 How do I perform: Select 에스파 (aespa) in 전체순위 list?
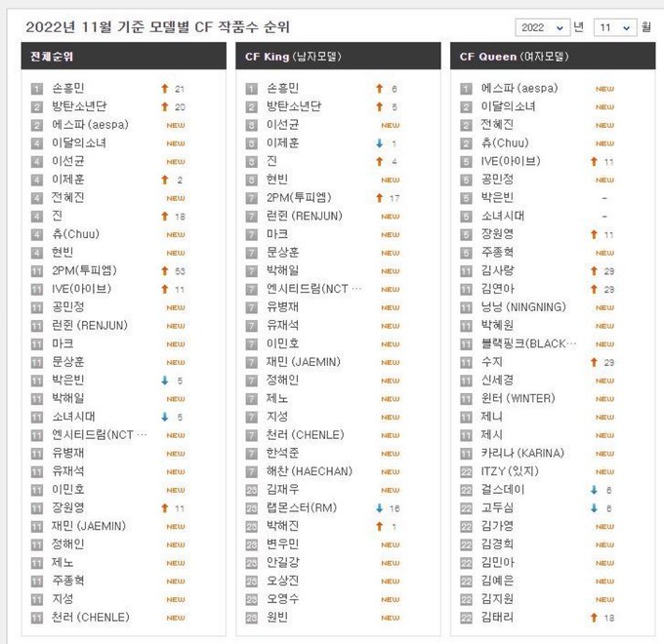point(90,124)
